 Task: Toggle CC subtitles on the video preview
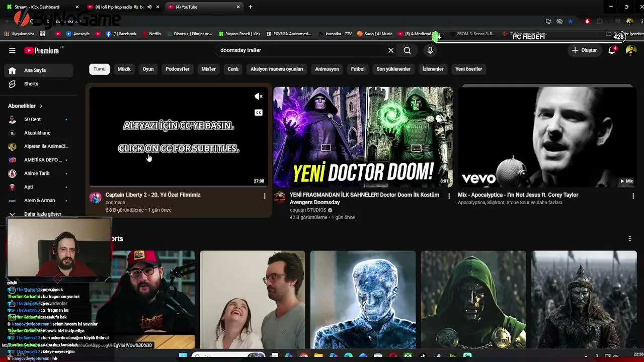(259, 113)
